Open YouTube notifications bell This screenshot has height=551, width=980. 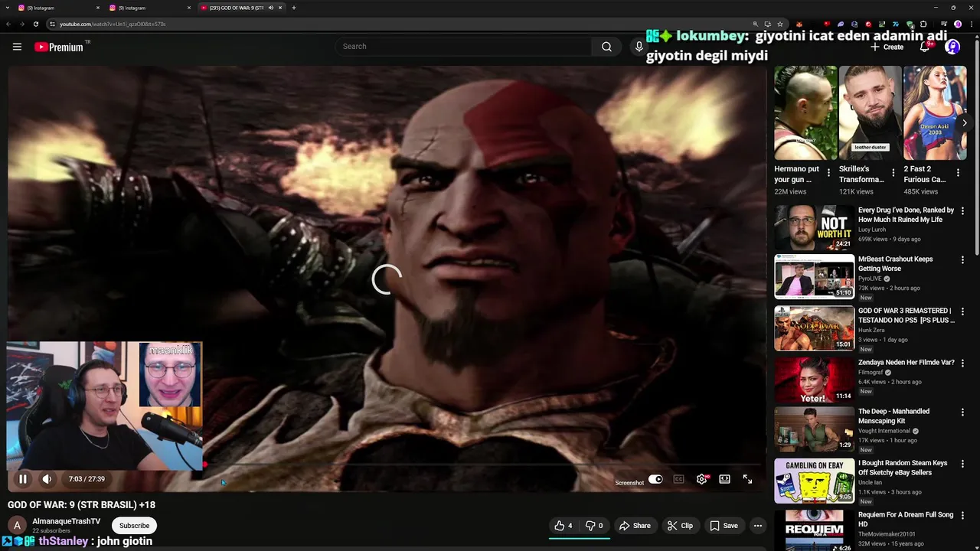click(925, 47)
